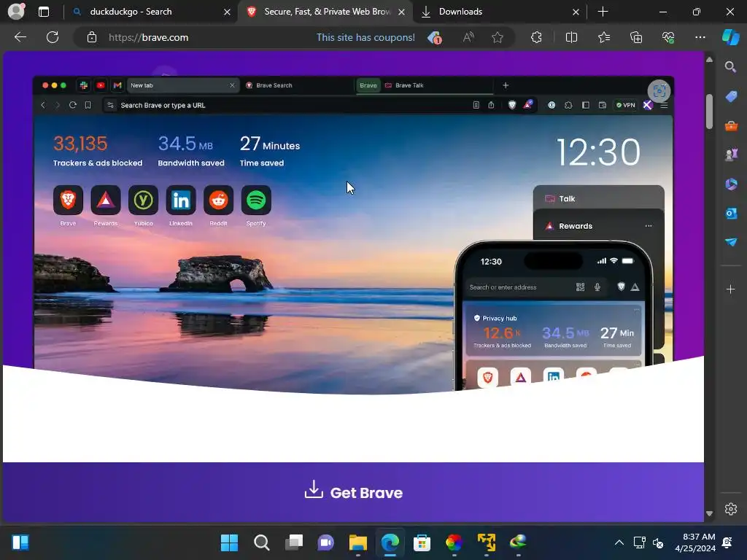Open sidebar Microsoft 365 icon
Viewport: 747px width, 560px height.
[731, 184]
